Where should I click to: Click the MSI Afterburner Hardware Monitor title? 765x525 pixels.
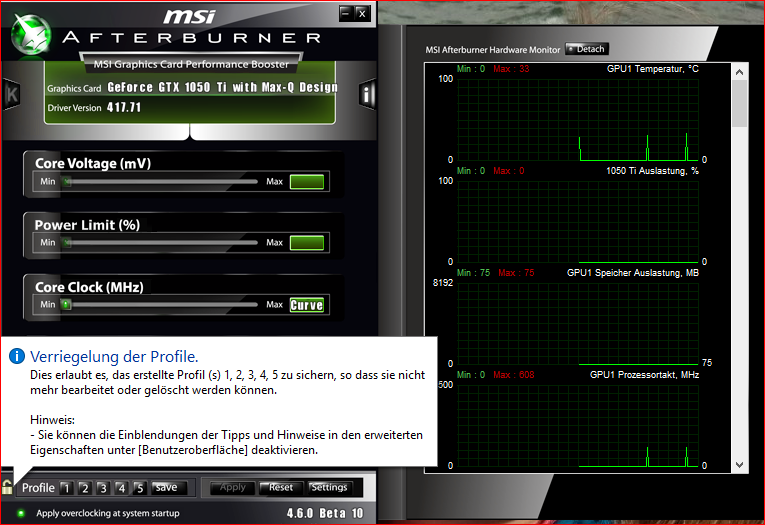[x=493, y=50]
